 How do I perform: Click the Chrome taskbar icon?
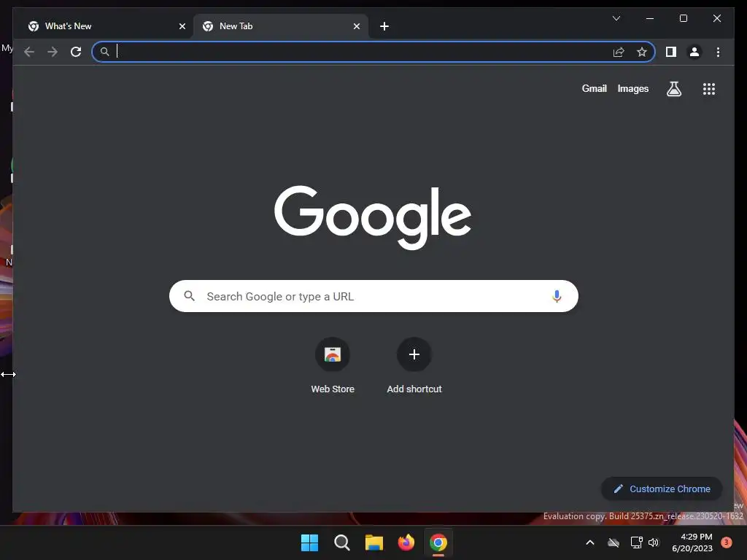coord(438,542)
